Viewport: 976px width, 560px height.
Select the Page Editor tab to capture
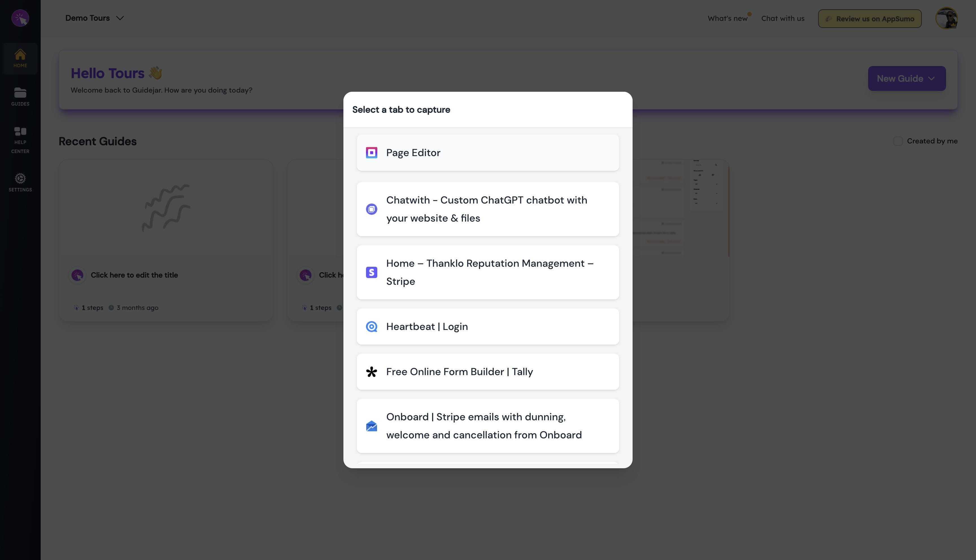(x=487, y=152)
